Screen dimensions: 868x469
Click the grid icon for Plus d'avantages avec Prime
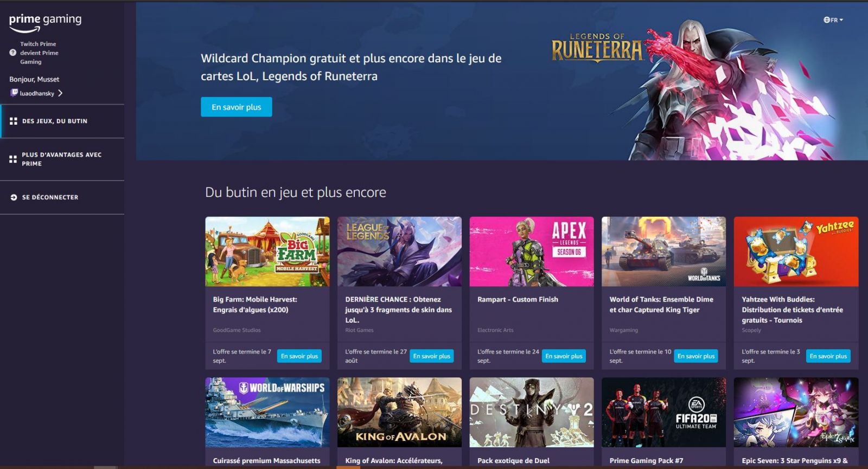click(x=13, y=159)
